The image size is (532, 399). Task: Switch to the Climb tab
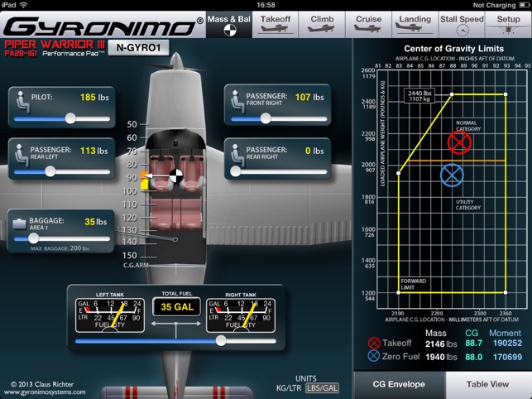[x=322, y=25]
